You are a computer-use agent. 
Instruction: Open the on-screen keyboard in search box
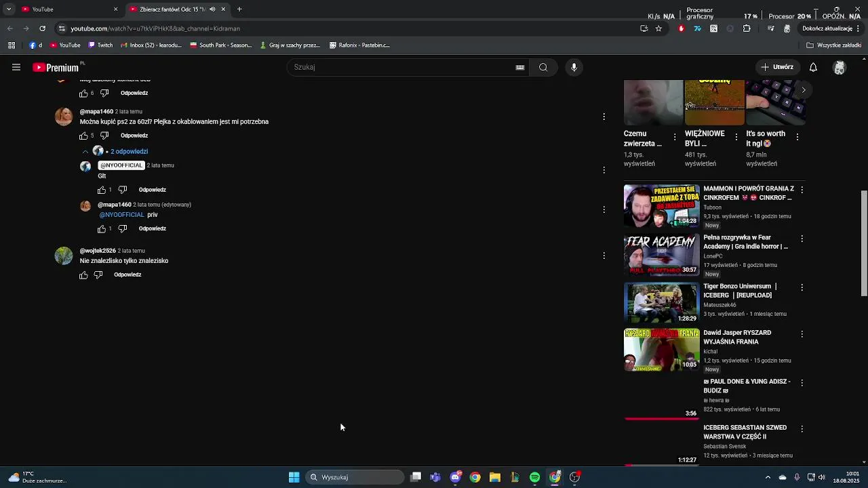click(x=520, y=67)
